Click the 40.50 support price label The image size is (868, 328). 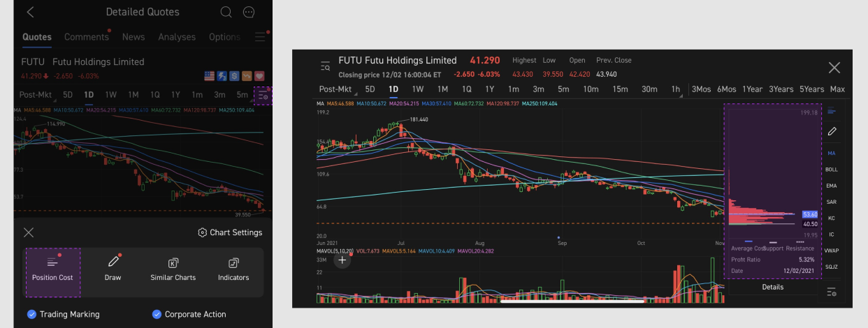click(810, 224)
